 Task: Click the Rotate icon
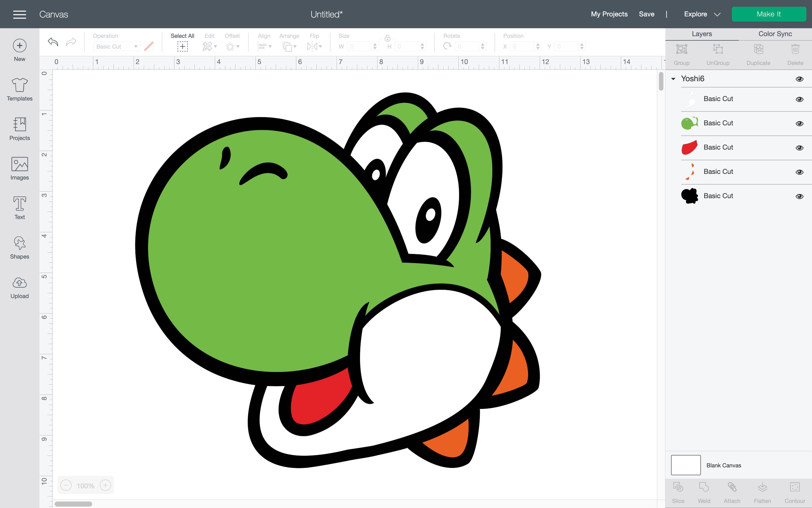pos(447,46)
